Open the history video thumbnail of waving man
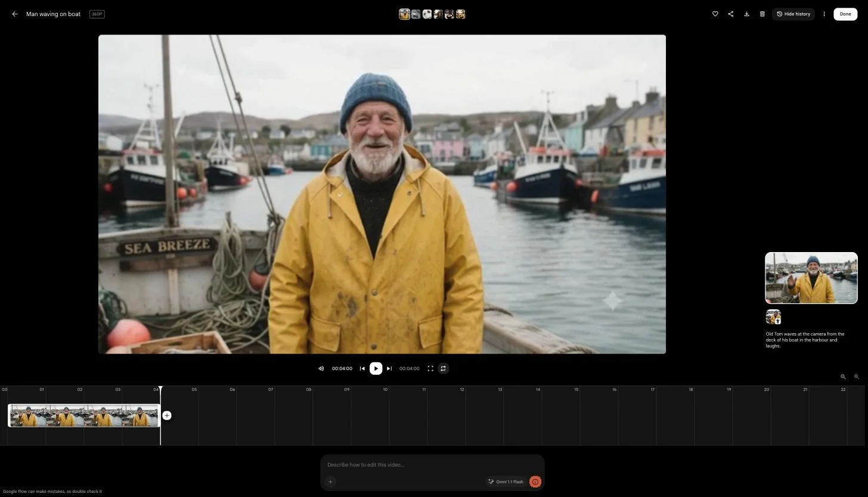The image size is (868, 497). pos(811,278)
